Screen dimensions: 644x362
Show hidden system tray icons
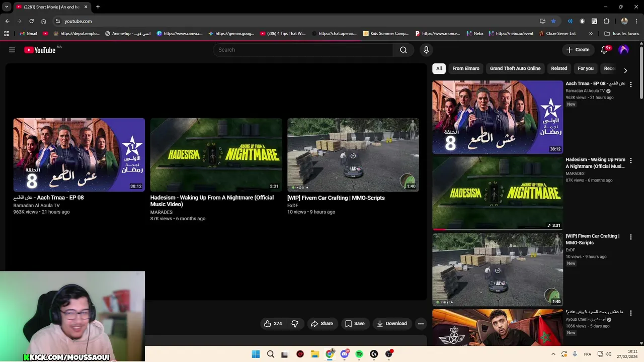pyautogui.click(x=553, y=354)
